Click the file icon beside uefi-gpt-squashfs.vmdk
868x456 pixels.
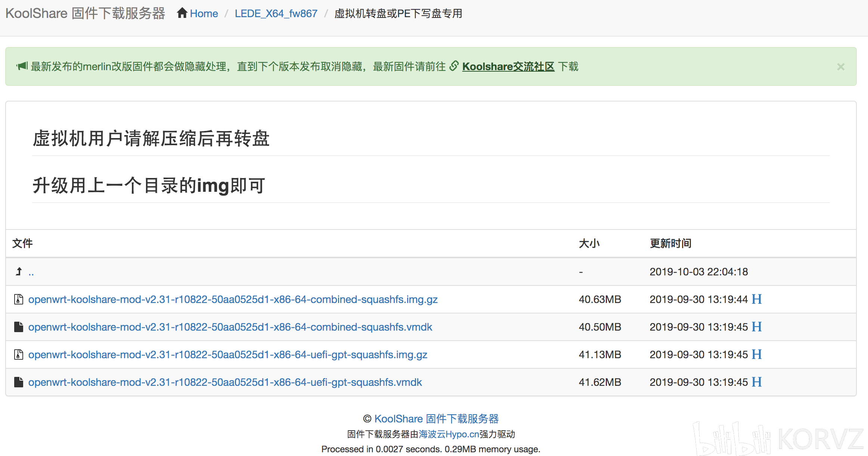pyautogui.click(x=19, y=382)
